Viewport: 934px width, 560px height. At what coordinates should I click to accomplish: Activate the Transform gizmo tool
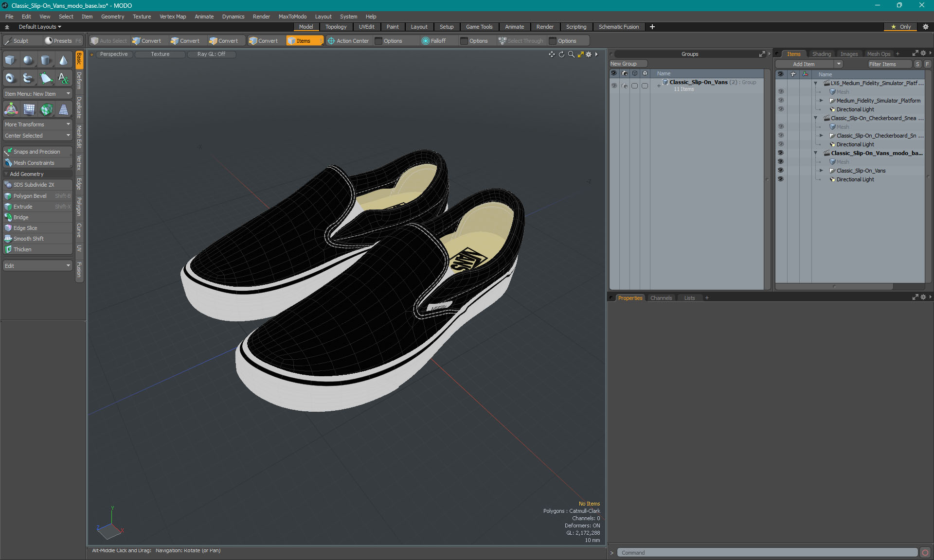pyautogui.click(x=11, y=109)
